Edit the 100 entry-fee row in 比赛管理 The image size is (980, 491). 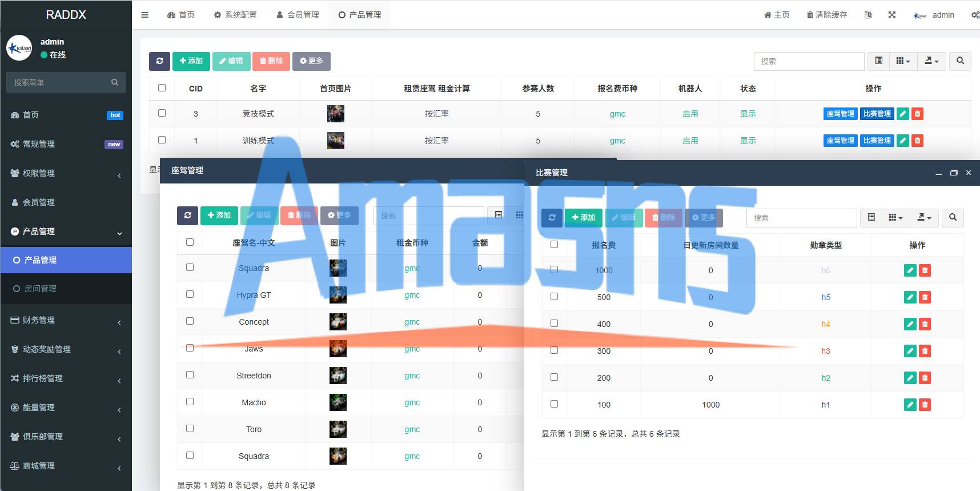pyautogui.click(x=910, y=405)
